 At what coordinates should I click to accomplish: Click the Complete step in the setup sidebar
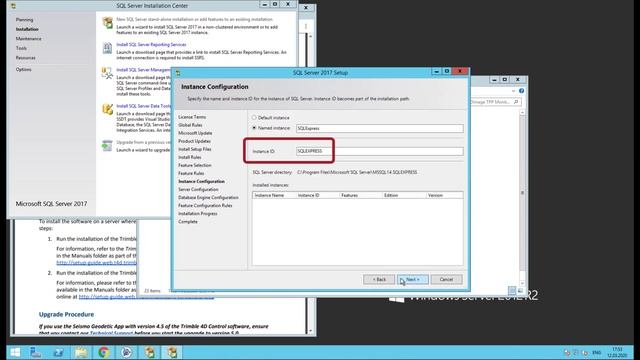188,222
